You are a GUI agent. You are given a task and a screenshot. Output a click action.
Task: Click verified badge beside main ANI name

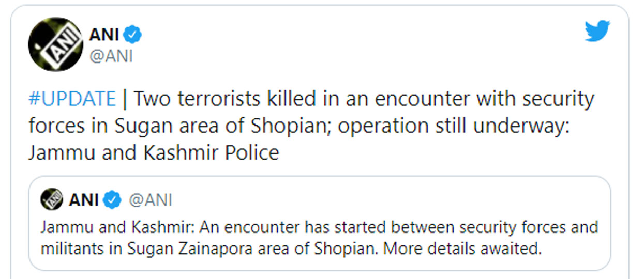pos(133,35)
